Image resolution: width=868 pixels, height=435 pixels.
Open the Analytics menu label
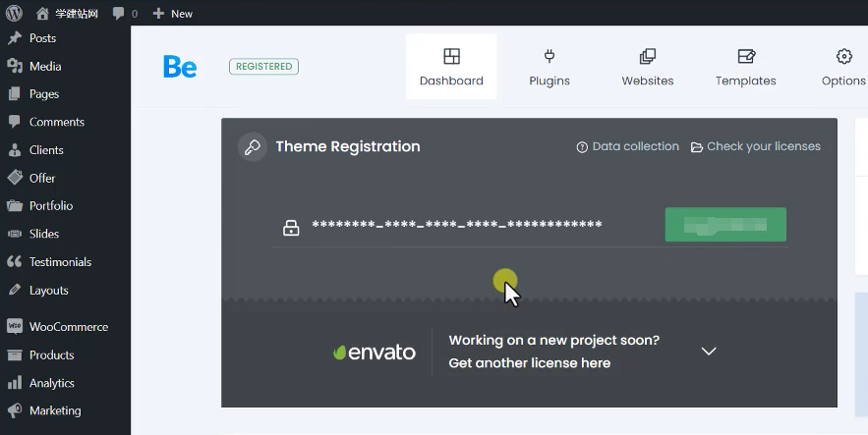(52, 383)
